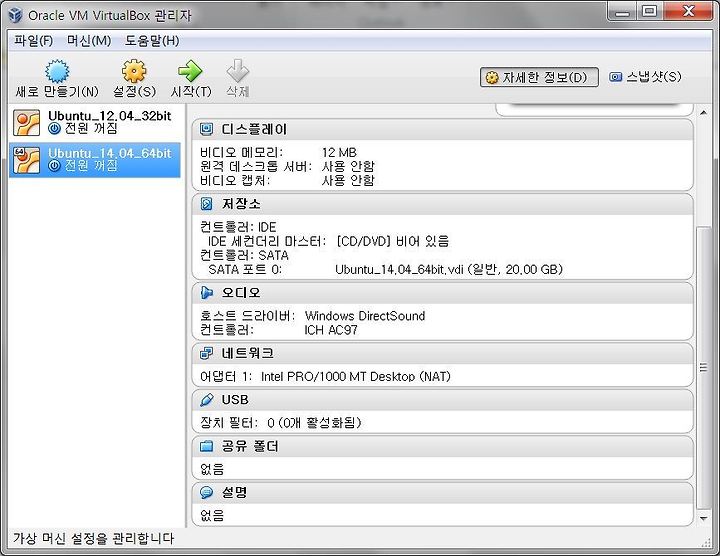Click the USB section plug icon

pos(207,400)
